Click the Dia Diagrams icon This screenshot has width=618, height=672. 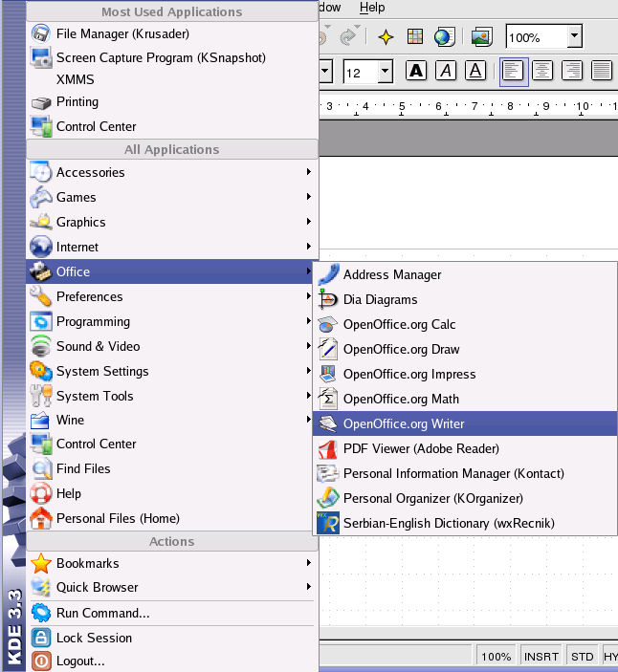(x=328, y=299)
